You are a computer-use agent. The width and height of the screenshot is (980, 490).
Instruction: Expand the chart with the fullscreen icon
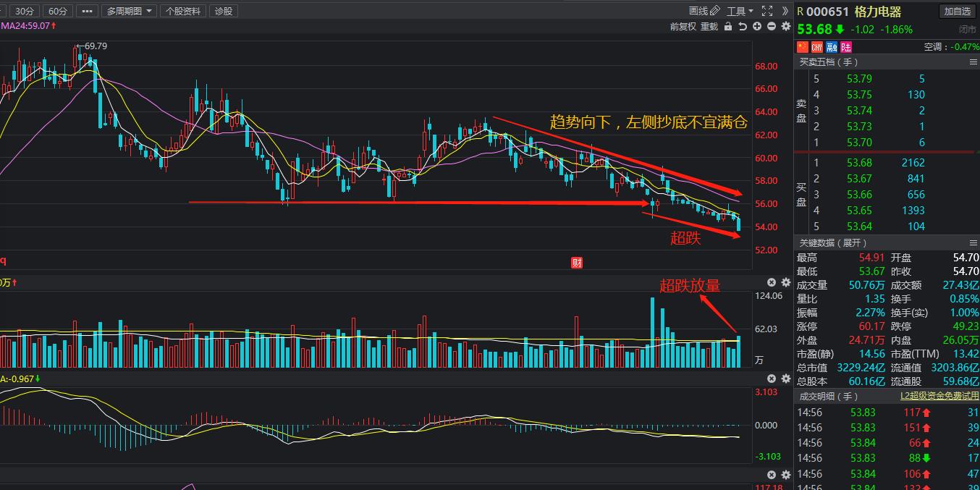point(767,11)
